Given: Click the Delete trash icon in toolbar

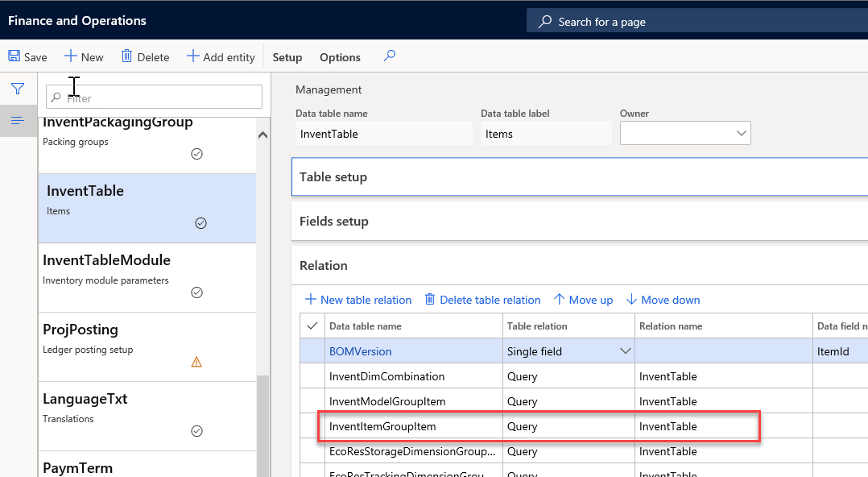Looking at the screenshot, I should [x=126, y=56].
